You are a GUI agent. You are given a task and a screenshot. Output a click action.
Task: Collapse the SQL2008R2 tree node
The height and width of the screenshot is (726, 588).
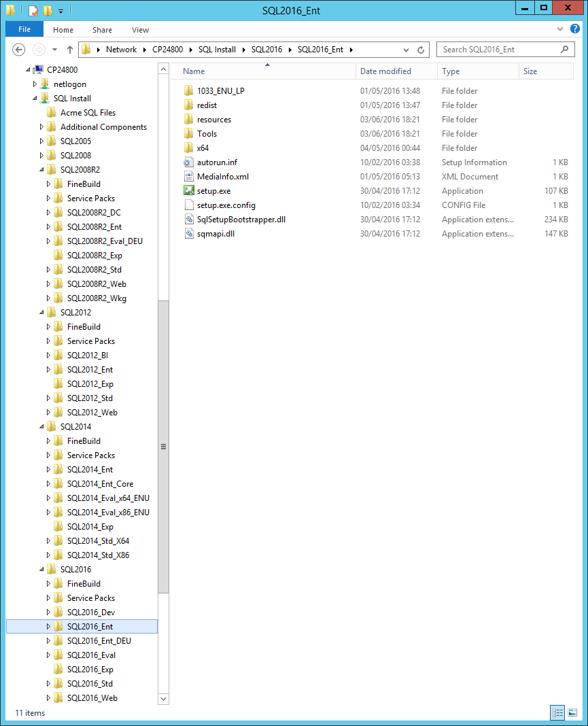41,169
